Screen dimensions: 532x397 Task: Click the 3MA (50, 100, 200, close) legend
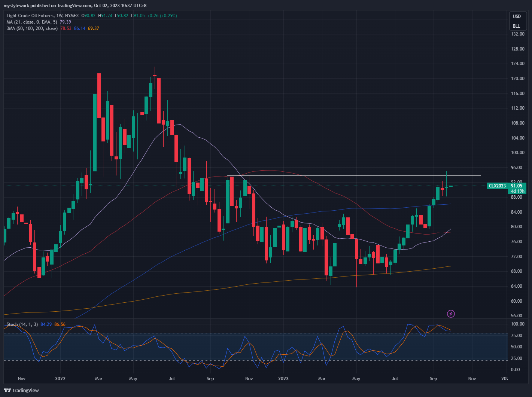32,28
